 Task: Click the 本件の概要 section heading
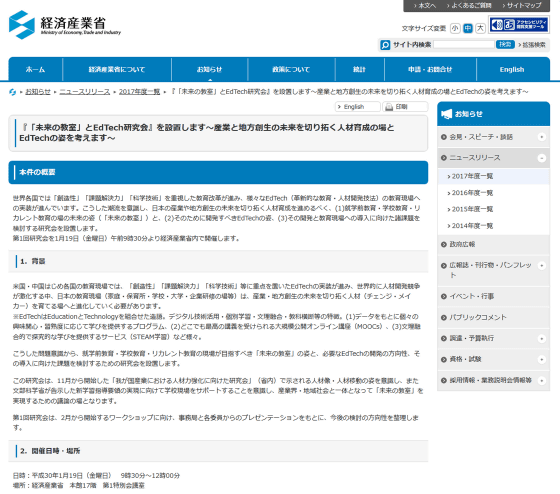tap(218, 172)
